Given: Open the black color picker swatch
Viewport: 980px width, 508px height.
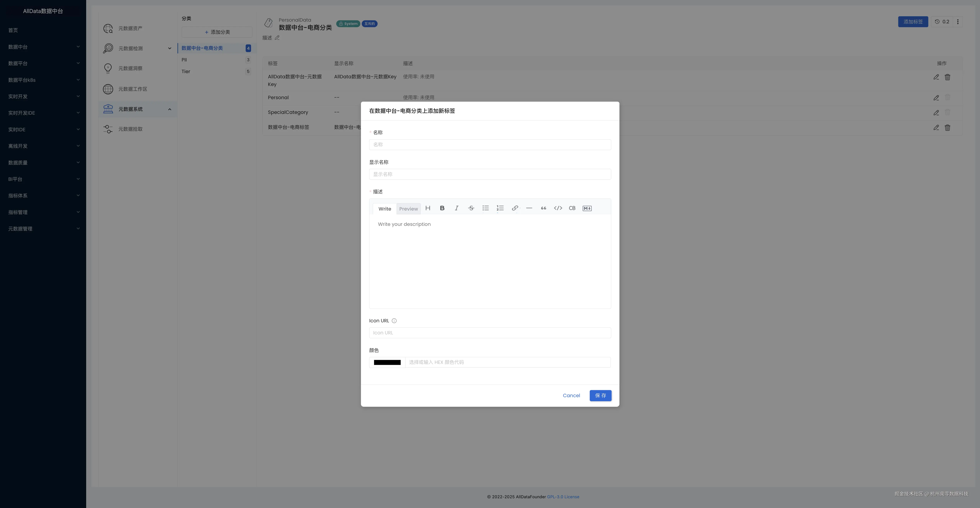Looking at the screenshot, I should point(387,362).
